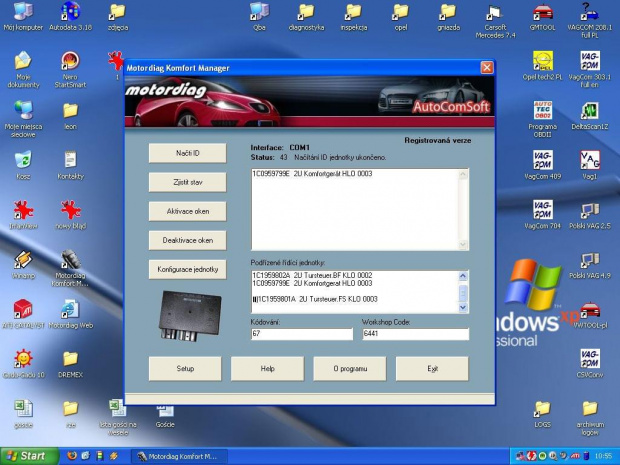The width and height of the screenshot is (620, 465).
Task: Open archiwum logów folder
Action: pyautogui.click(x=590, y=418)
